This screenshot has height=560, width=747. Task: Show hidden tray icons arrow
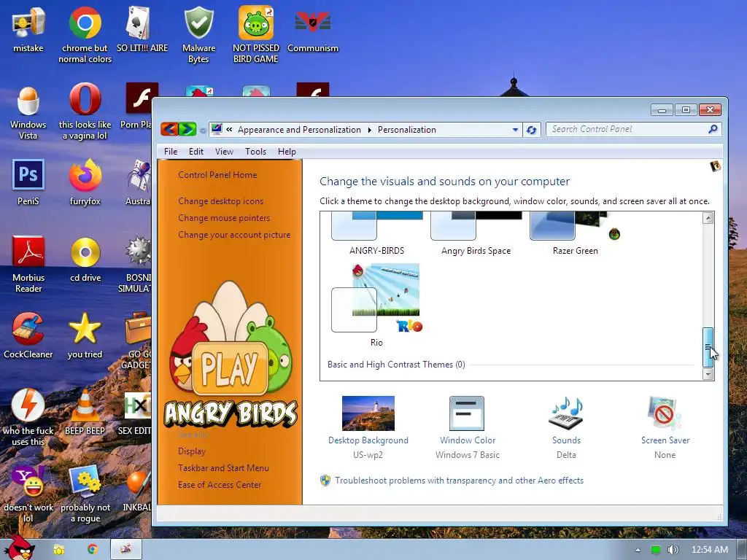638,550
